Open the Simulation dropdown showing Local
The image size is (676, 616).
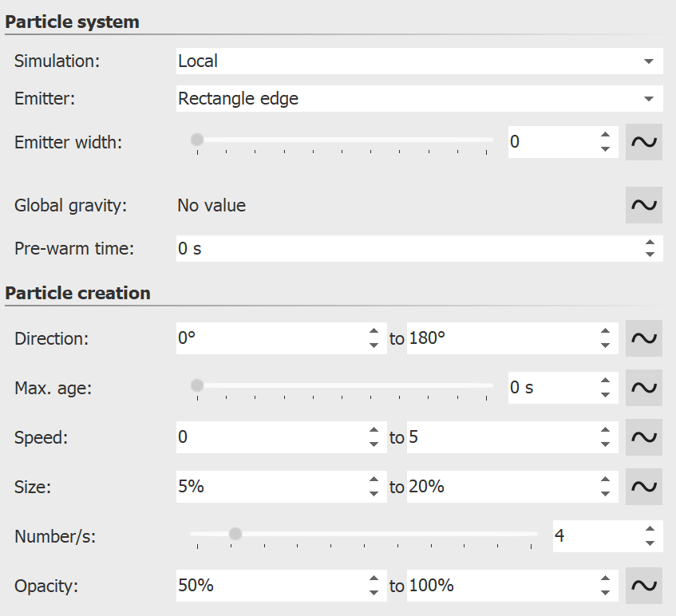418,61
